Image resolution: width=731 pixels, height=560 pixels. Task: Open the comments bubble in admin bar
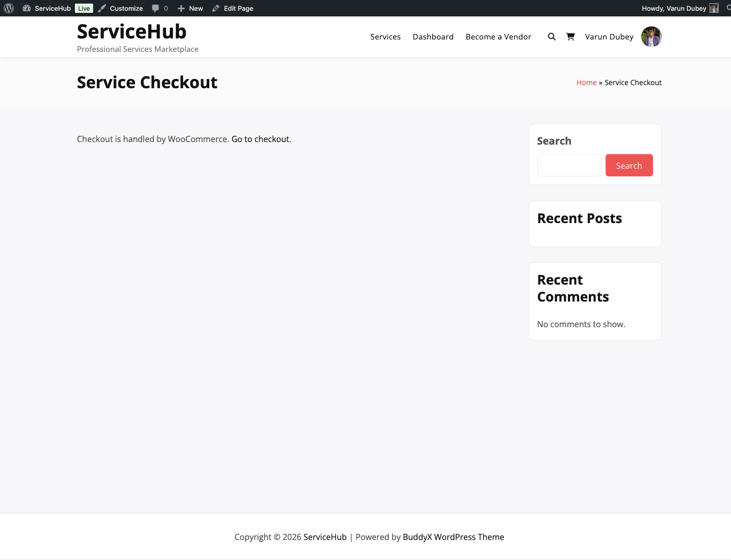(155, 8)
